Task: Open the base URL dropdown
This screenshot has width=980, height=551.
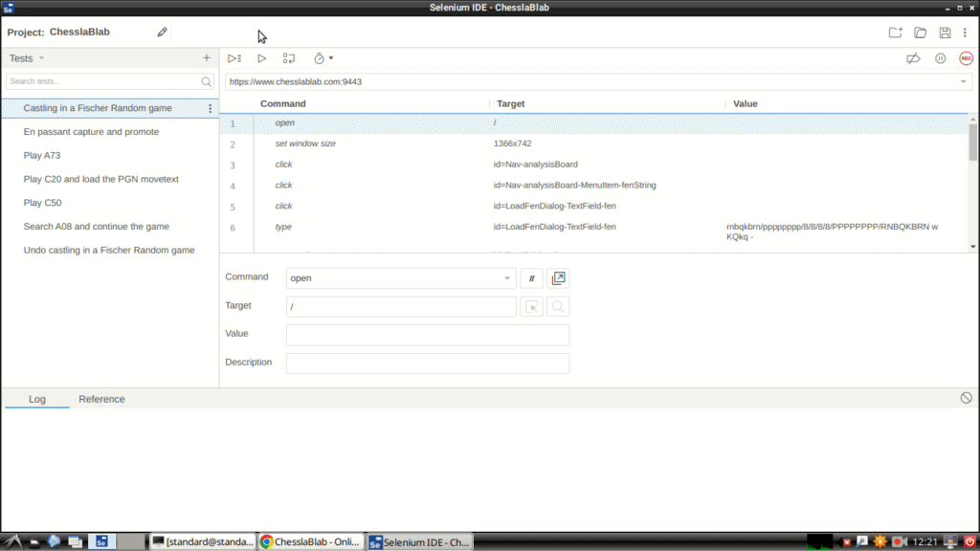Action: pyautogui.click(x=963, y=81)
